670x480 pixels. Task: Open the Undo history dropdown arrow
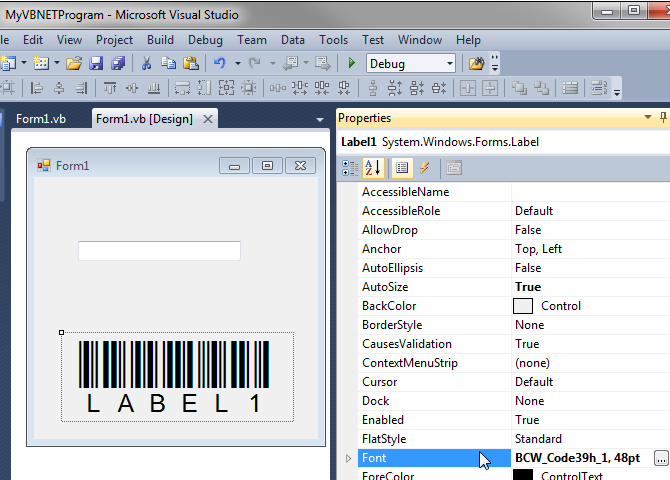click(x=238, y=63)
